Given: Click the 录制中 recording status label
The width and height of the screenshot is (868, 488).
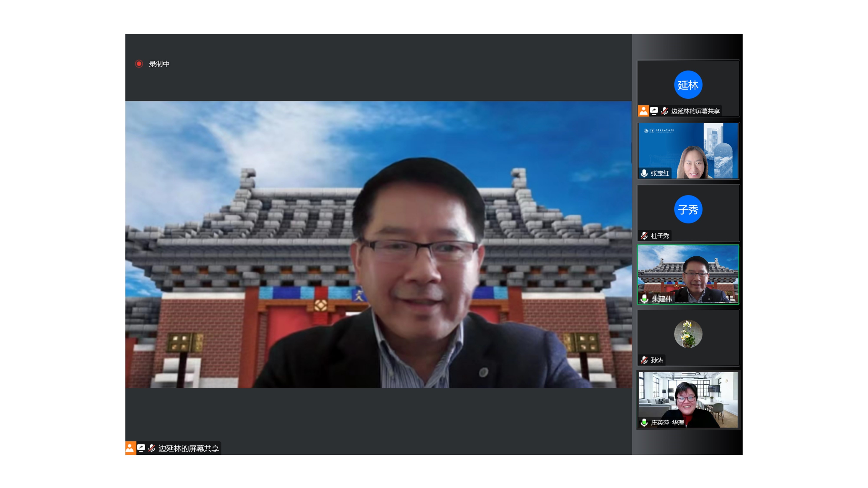Looking at the screenshot, I should [x=159, y=64].
